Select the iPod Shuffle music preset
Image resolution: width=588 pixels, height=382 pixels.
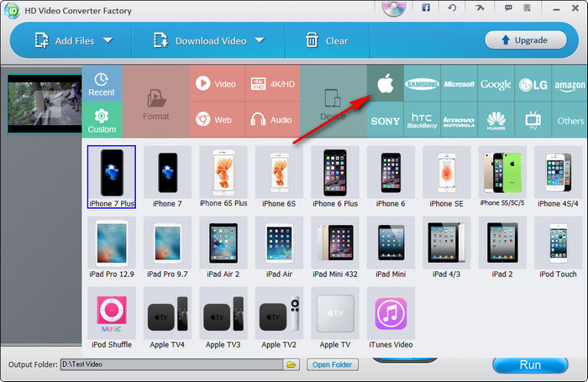coord(111,322)
